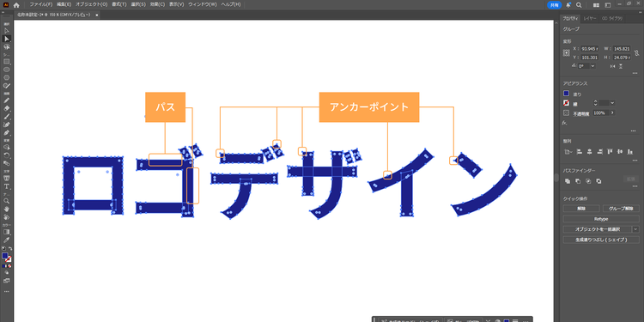
Task: Align objects to horizontal right
Action: (599, 151)
